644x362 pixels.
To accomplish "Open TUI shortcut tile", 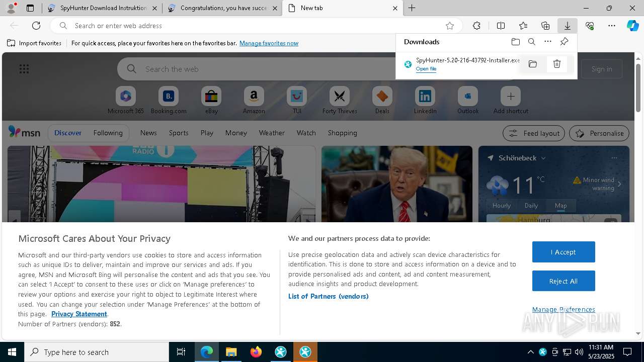I will 297,100.
